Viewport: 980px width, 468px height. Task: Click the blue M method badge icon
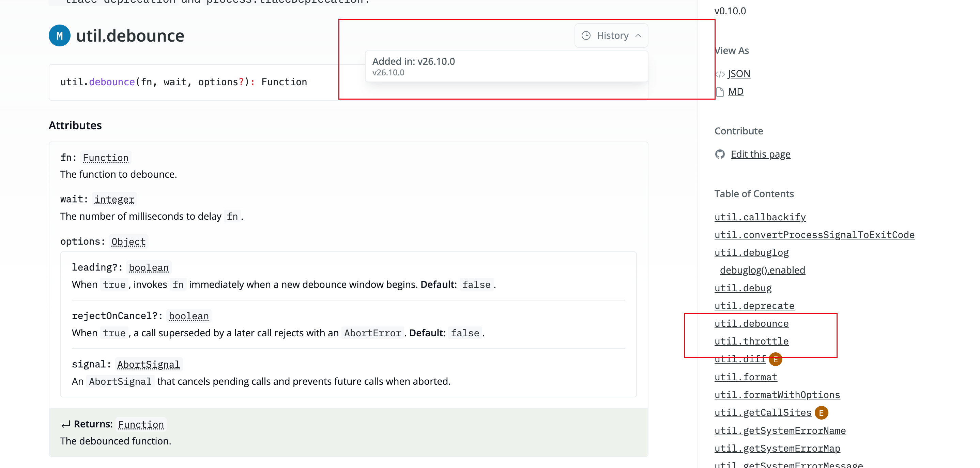(x=59, y=35)
